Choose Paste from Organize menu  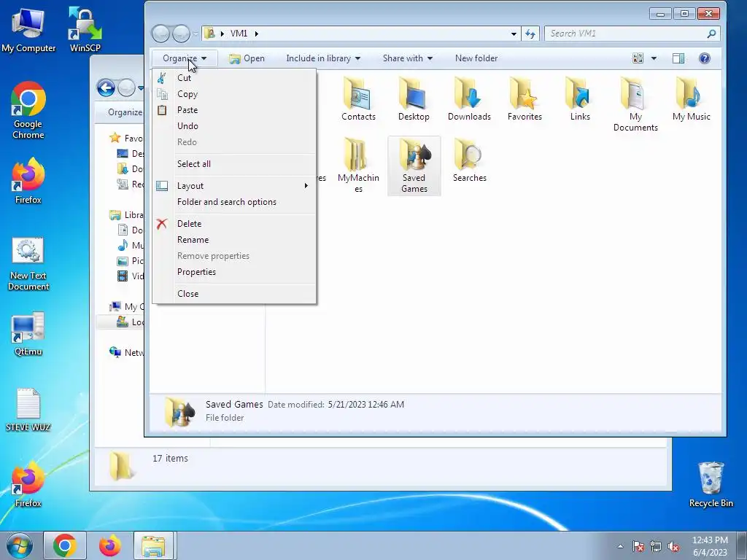234,110
